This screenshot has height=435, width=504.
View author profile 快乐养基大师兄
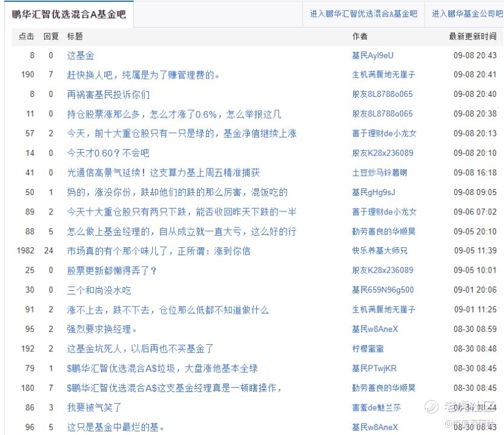380,251
